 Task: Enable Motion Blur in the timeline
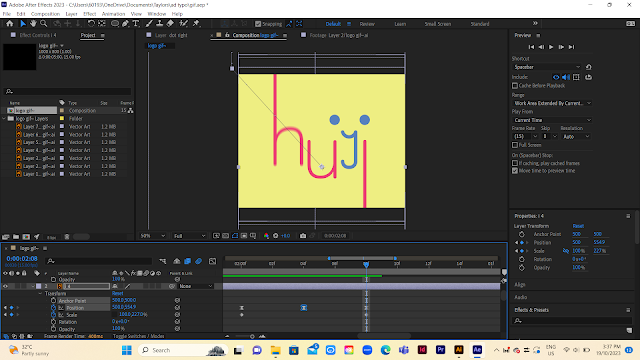tap(199, 261)
